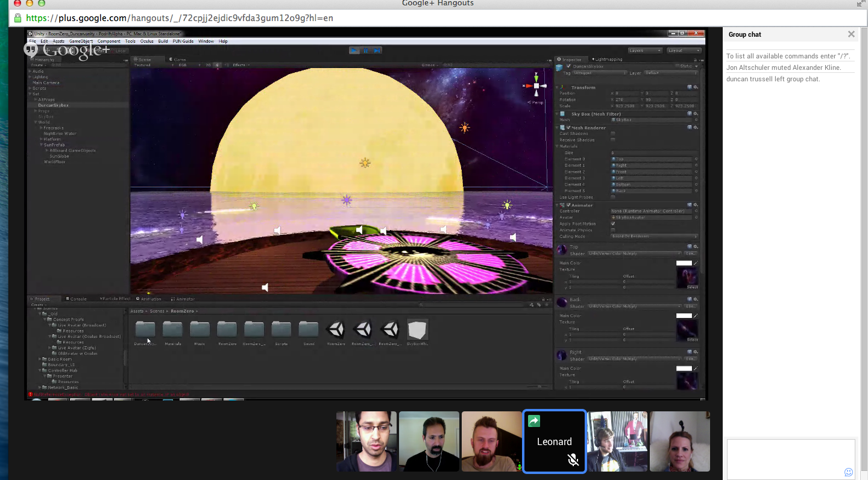Click the scene orientation gizmo
The height and width of the screenshot is (480, 868).
click(536, 86)
